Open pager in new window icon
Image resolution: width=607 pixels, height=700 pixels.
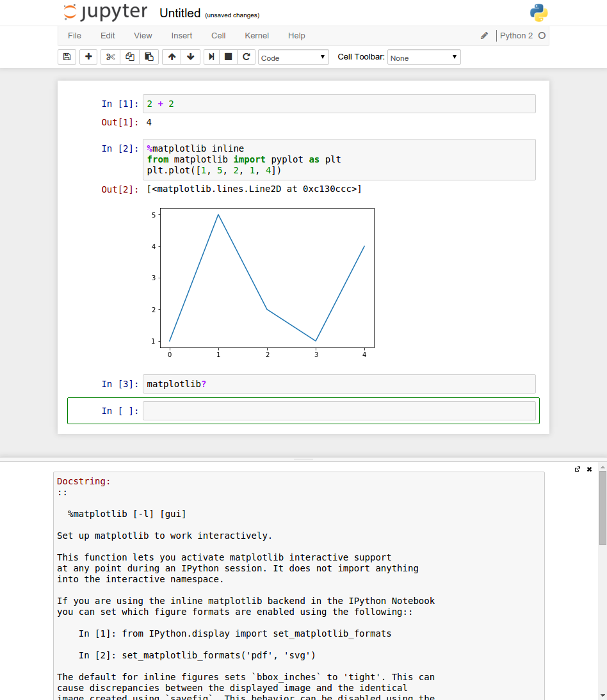pyautogui.click(x=578, y=469)
